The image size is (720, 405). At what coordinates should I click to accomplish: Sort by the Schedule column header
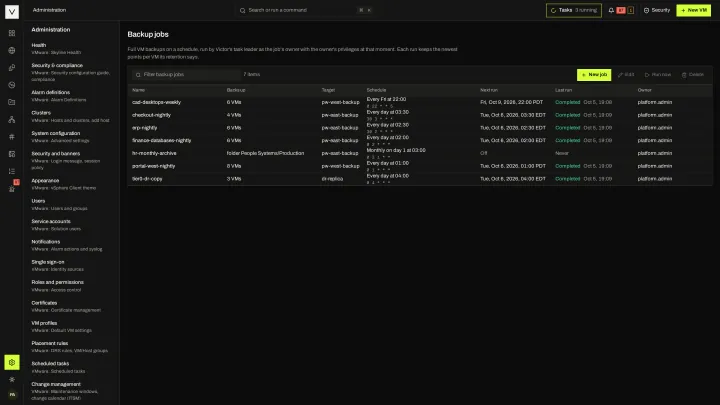point(376,90)
